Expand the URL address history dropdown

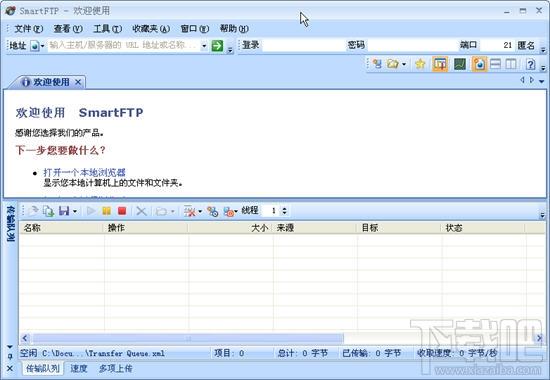[204, 46]
